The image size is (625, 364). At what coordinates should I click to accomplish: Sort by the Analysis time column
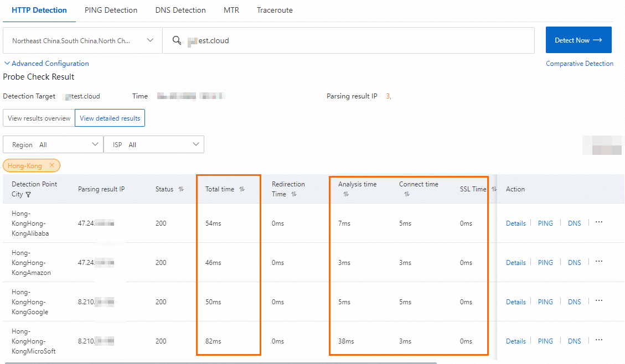pos(346,194)
